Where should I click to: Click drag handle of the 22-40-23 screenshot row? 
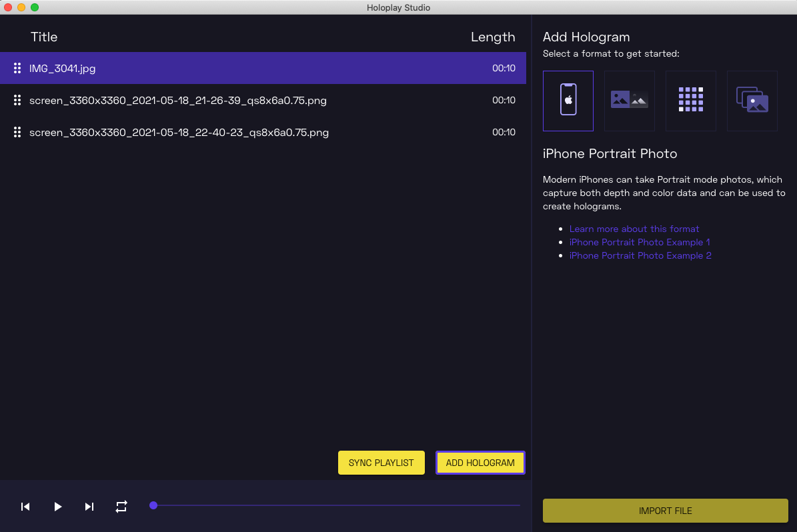click(x=17, y=132)
